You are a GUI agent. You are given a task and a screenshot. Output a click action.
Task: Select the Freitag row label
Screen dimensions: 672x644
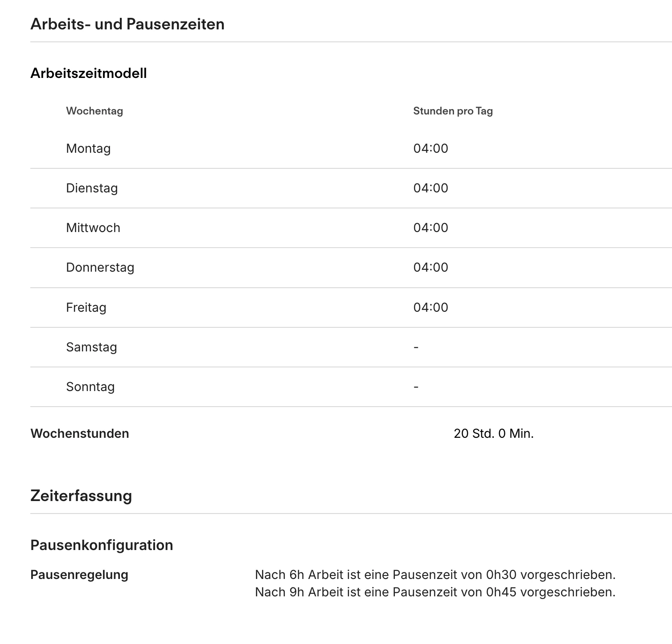click(86, 307)
